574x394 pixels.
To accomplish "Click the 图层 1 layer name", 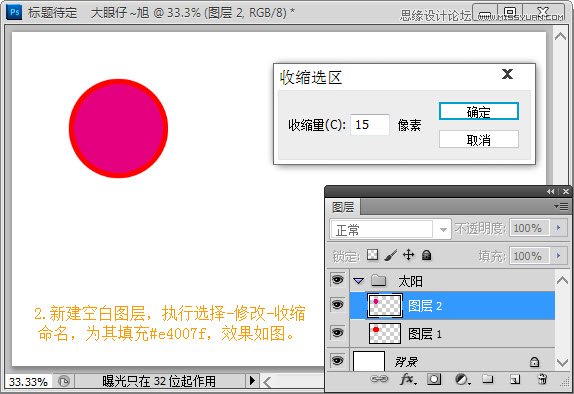I will click(425, 334).
